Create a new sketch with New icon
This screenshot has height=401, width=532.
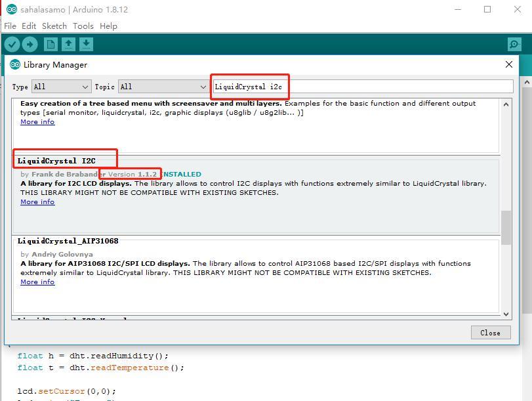point(51,45)
